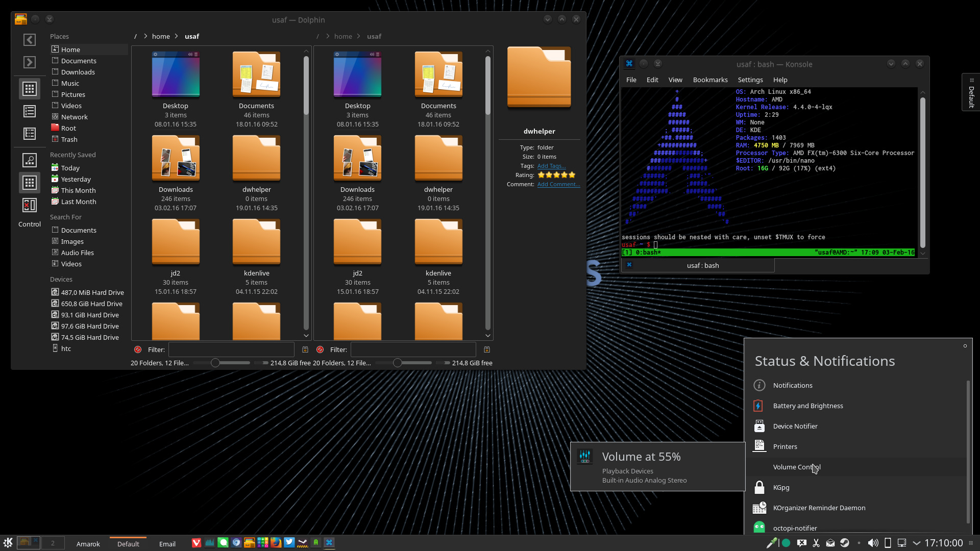
Task: Expand the hidden system tray icons arrow
Action: (x=917, y=543)
